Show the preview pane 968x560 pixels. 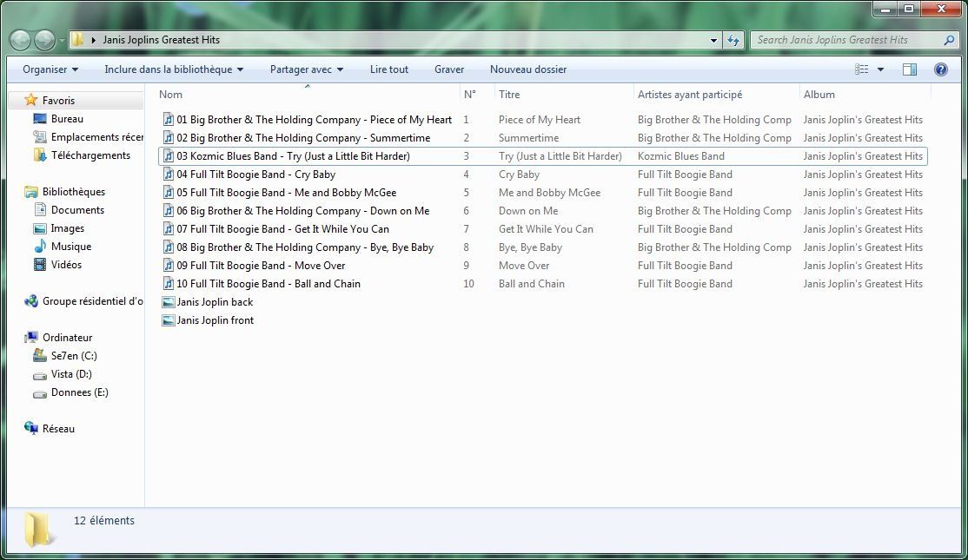(x=910, y=69)
